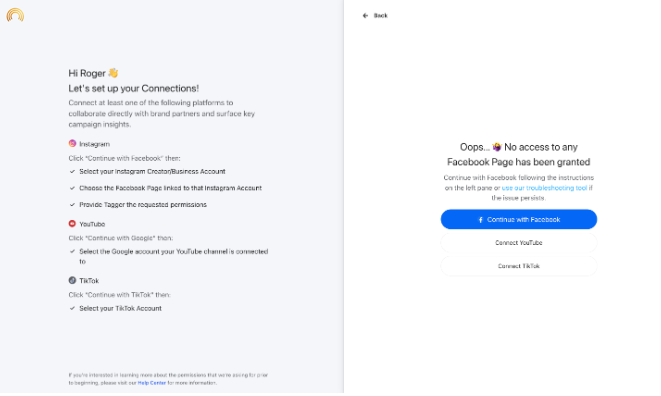Visit the Help Center link
Image resolution: width=661 pixels, height=396 pixels.
point(152,383)
